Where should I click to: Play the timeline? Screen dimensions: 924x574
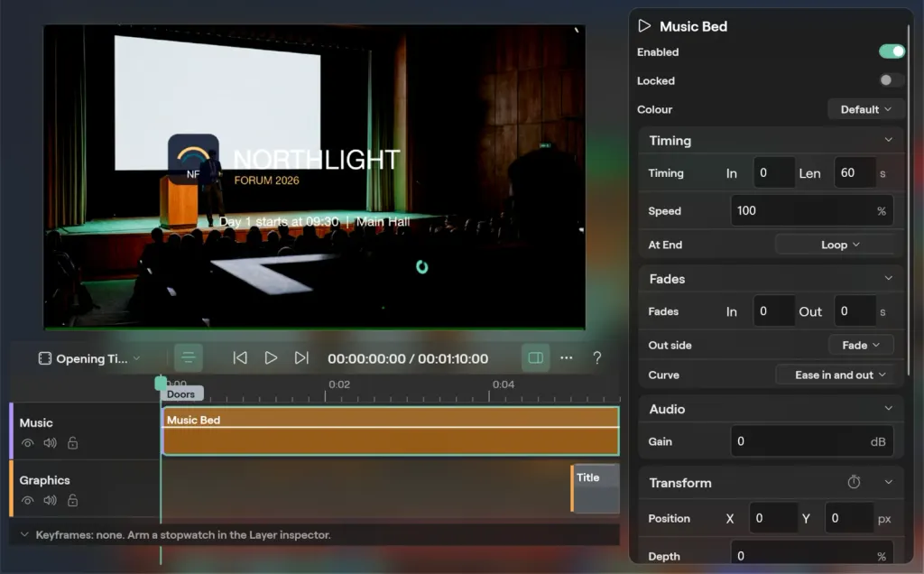271,357
